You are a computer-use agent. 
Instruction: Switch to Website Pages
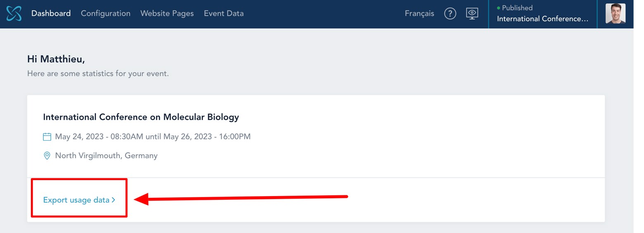167,14
